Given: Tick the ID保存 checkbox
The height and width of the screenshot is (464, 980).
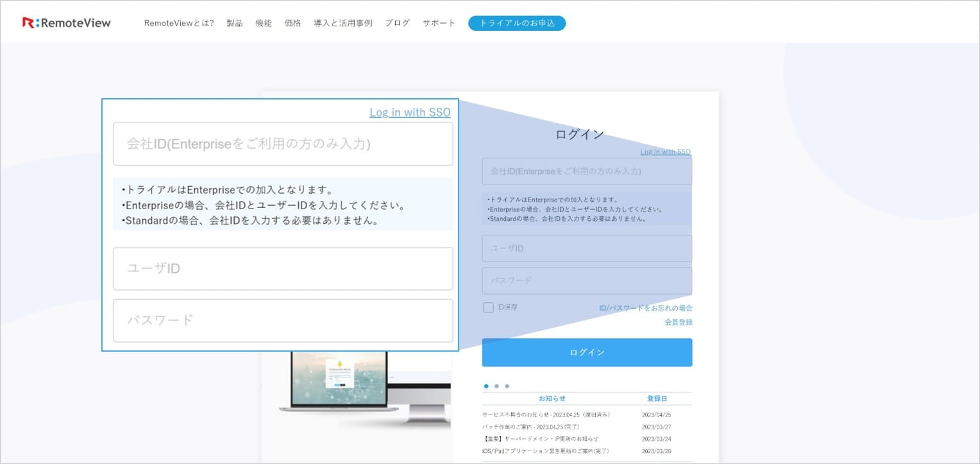Looking at the screenshot, I should click(x=489, y=307).
